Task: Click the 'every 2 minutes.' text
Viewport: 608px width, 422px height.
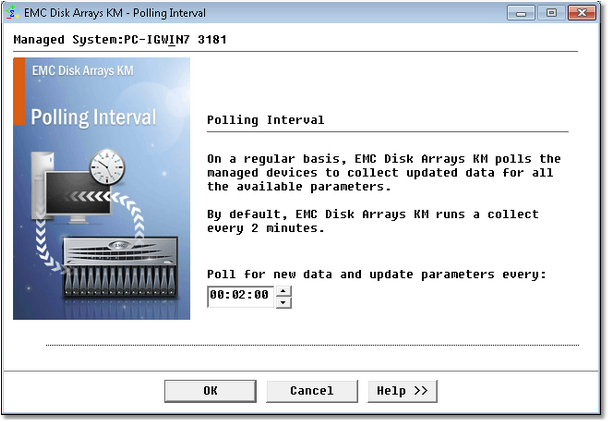Action: (x=266, y=228)
